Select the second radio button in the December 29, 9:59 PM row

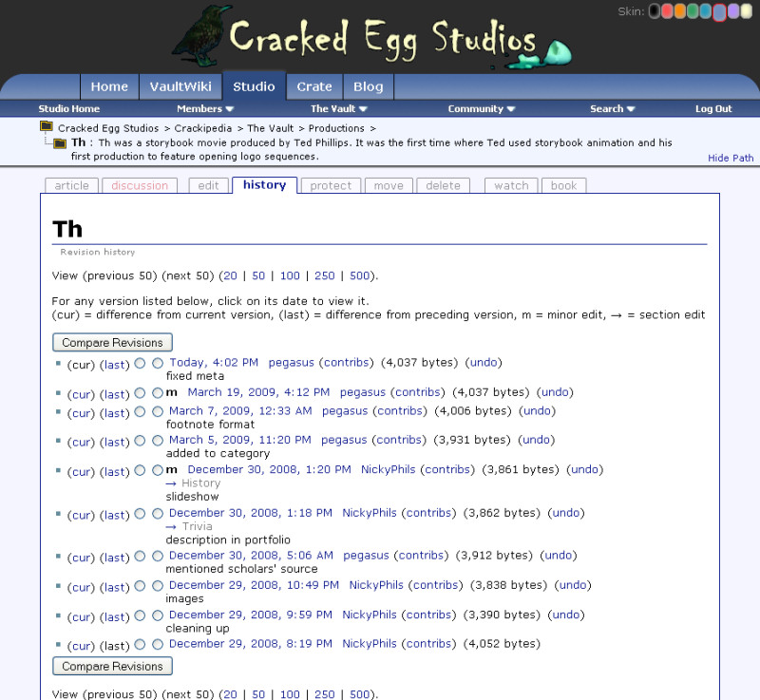pos(158,615)
